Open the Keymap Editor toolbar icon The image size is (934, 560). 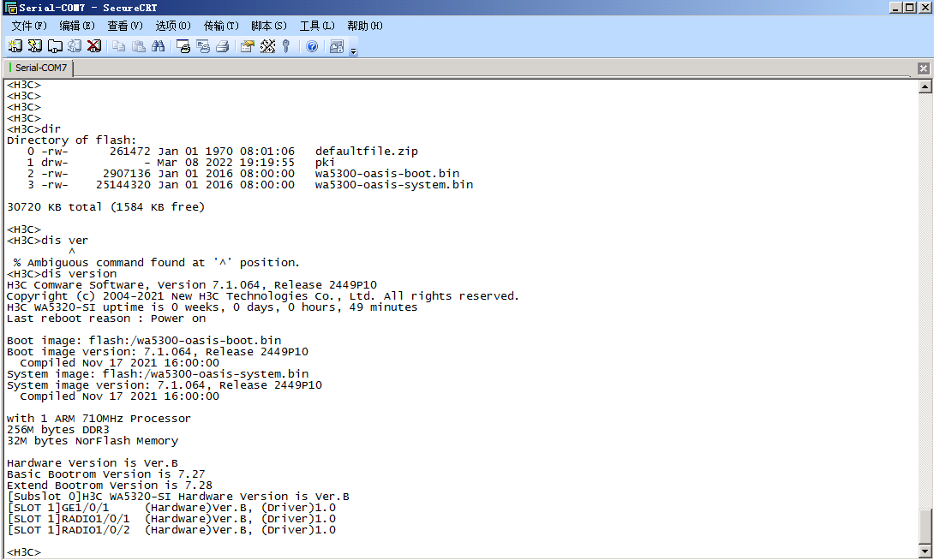(267, 46)
